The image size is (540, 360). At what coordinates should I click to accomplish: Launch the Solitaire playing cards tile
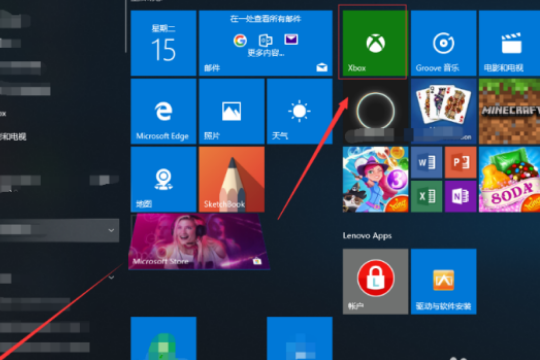click(x=443, y=111)
